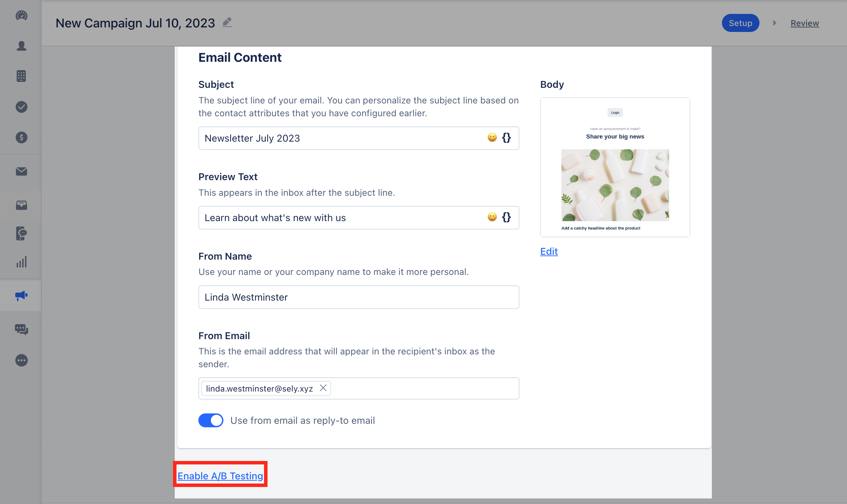Open tasks using the checkmark icon
The width and height of the screenshot is (847, 504).
[x=21, y=107]
